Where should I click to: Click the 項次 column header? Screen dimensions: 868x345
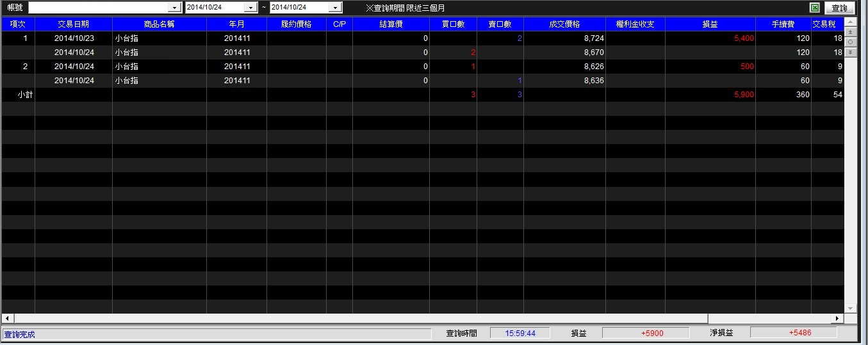18,24
